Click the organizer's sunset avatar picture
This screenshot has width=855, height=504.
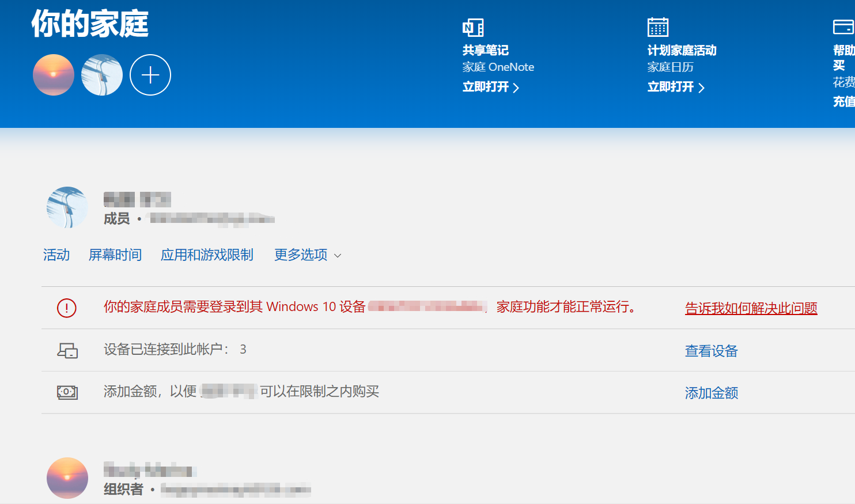67,478
